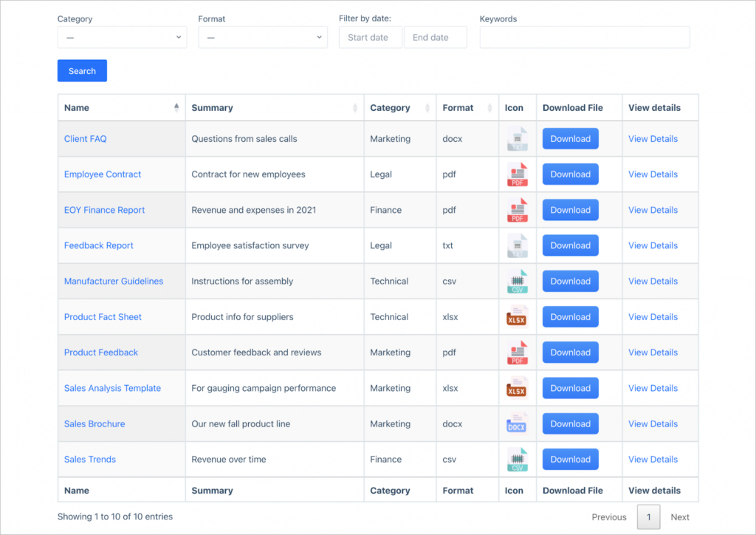This screenshot has height=535, width=756.
Task: Click the TXT file icon for Client FAQ
Action: pos(517,139)
